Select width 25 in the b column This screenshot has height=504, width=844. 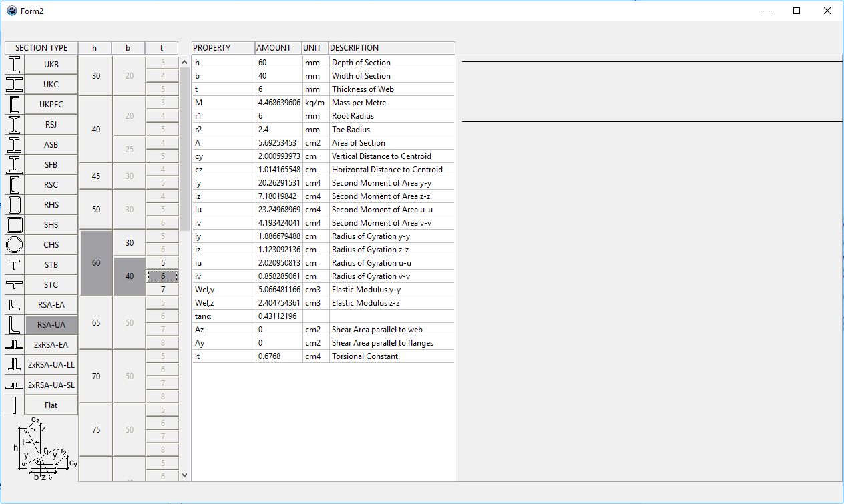[130, 150]
